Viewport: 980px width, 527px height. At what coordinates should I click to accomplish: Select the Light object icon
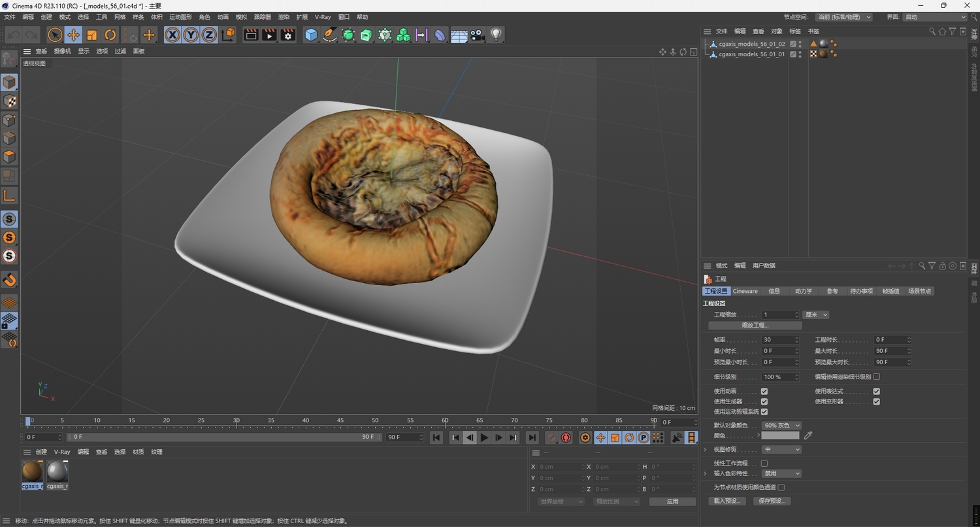pos(496,35)
